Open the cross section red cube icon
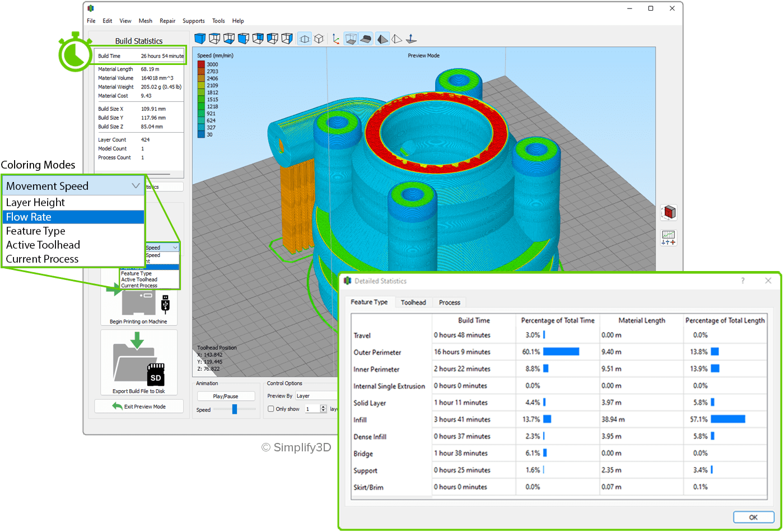Image resolution: width=784 pixels, height=532 pixels. (669, 213)
